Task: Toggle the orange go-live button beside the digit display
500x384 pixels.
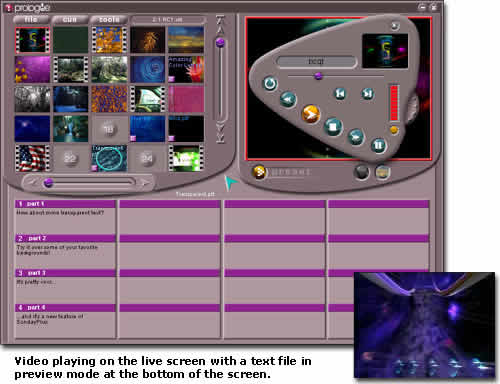Action: click(259, 172)
